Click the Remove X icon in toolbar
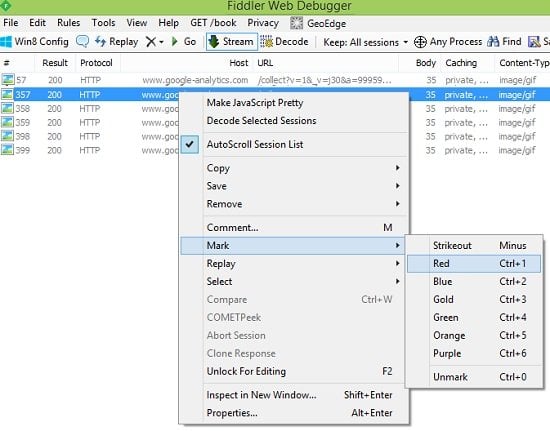The image size is (550, 431). pyautogui.click(x=151, y=42)
